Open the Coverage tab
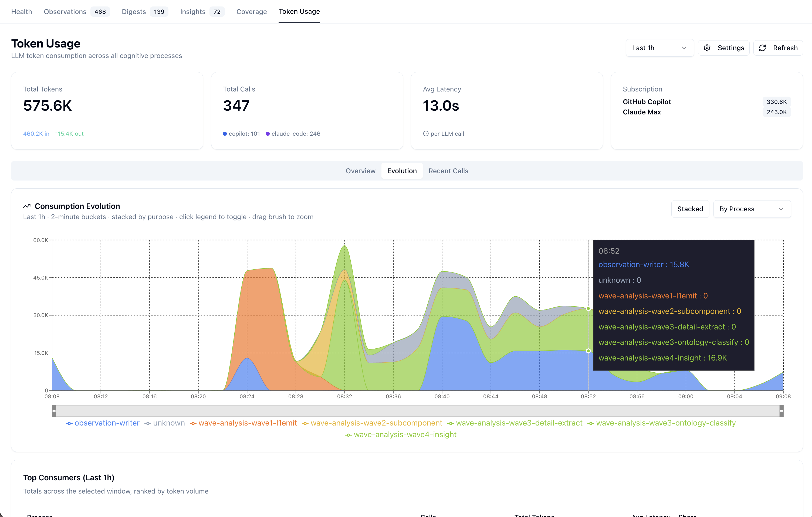Viewport: 812px width, 517px height. click(252, 11)
